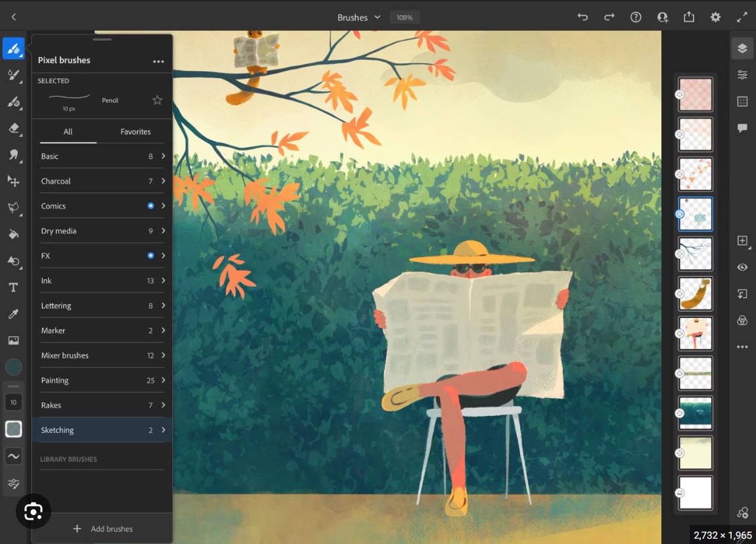Toggle fullscreen view mode

[x=742, y=17]
